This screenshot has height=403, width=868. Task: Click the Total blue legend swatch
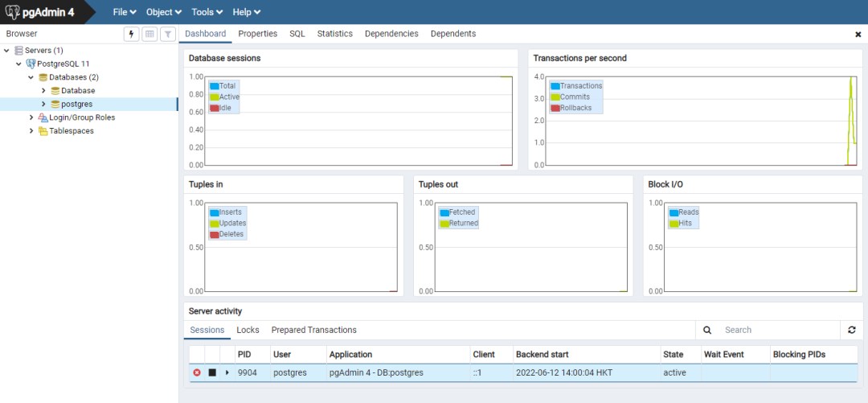click(x=215, y=86)
